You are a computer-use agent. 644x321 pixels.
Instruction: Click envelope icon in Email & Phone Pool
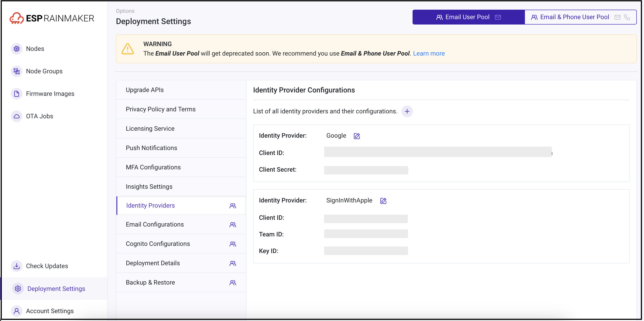pos(617,17)
